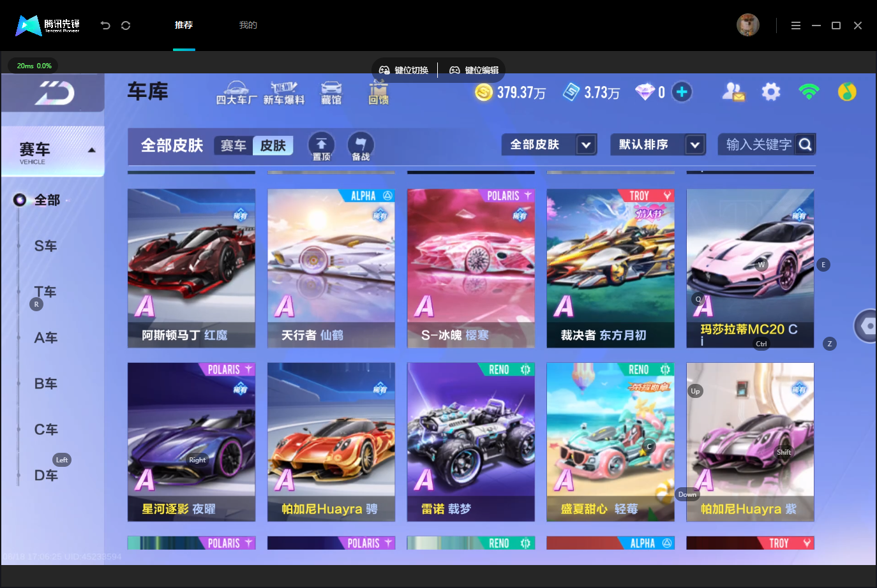This screenshot has height=588, width=877.
Task: Select S-冰魄 樱寒 car card
Action: 471,268
